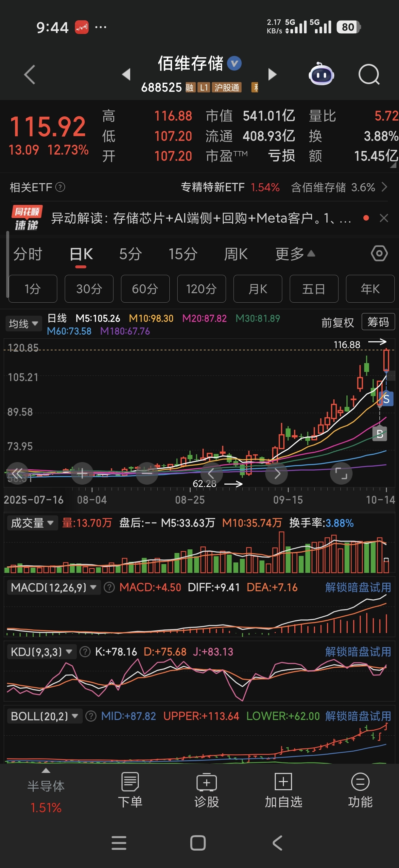Move chart cursor left one candle

[x=212, y=473]
